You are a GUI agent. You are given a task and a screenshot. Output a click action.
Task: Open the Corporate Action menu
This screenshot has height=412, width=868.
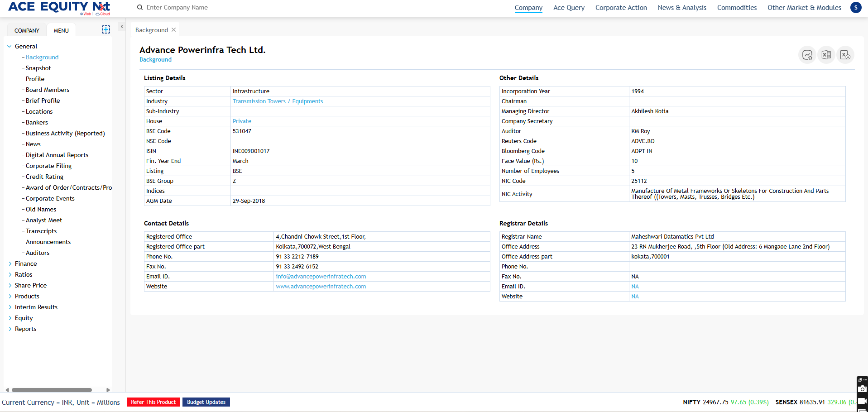click(621, 8)
